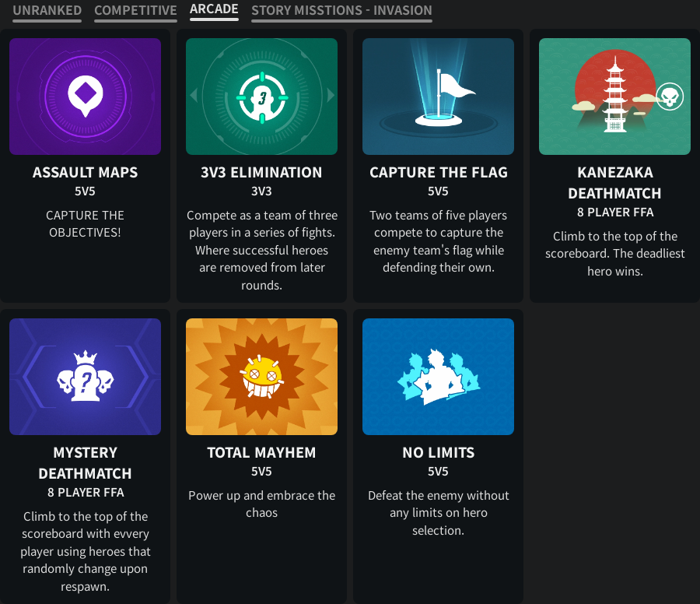This screenshot has height=604, width=700.
Task: Select the MYSTERY DEATHMATCH title
Action: pos(86,463)
